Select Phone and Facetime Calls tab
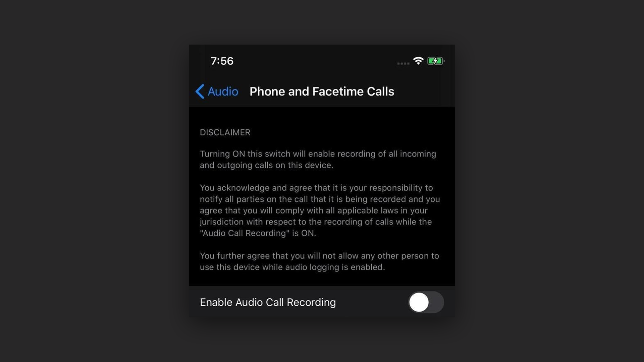Image resolution: width=644 pixels, height=362 pixels. coord(322,92)
